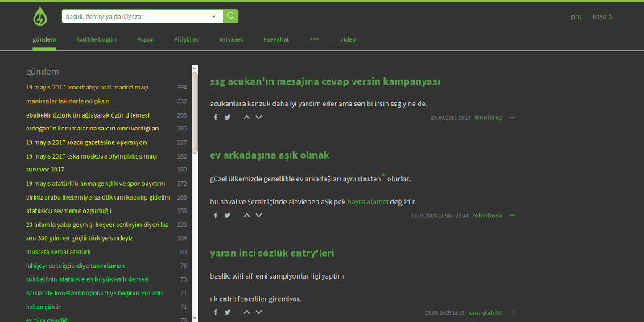
Task: Open topic istiklal'de konstantinopolis diye bağıran
Action: click(94, 293)
